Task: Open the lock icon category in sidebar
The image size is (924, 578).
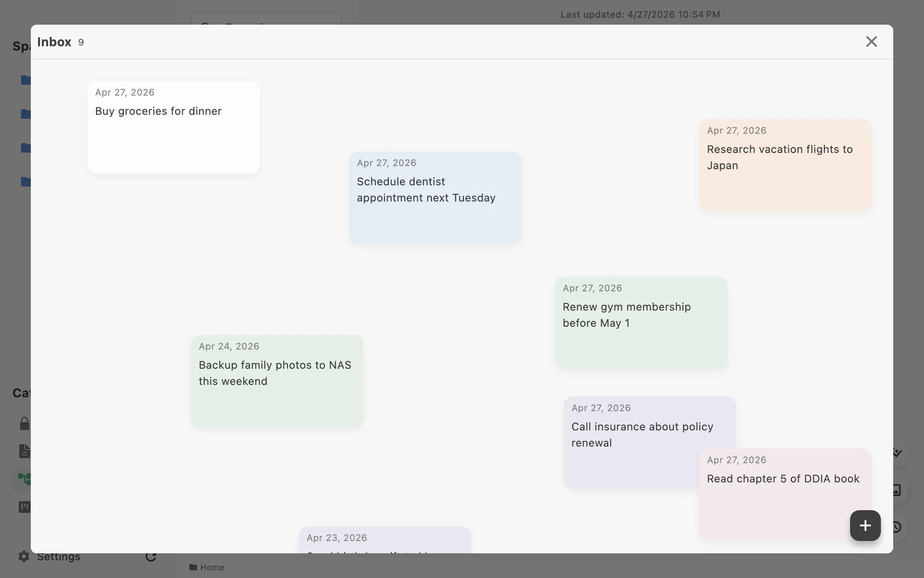Action: pos(24,423)
